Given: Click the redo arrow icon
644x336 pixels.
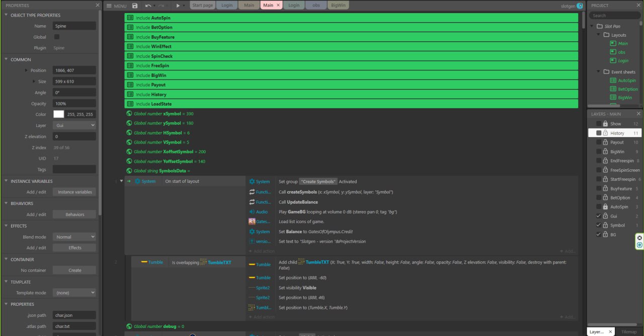Looking at the screenshot, I should (x=161, y=6).
